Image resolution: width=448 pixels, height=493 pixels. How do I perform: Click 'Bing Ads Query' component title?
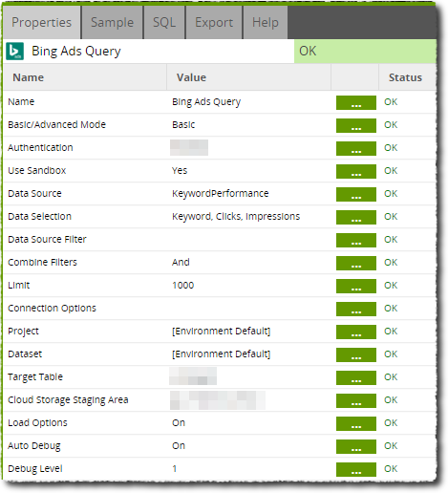76,51
